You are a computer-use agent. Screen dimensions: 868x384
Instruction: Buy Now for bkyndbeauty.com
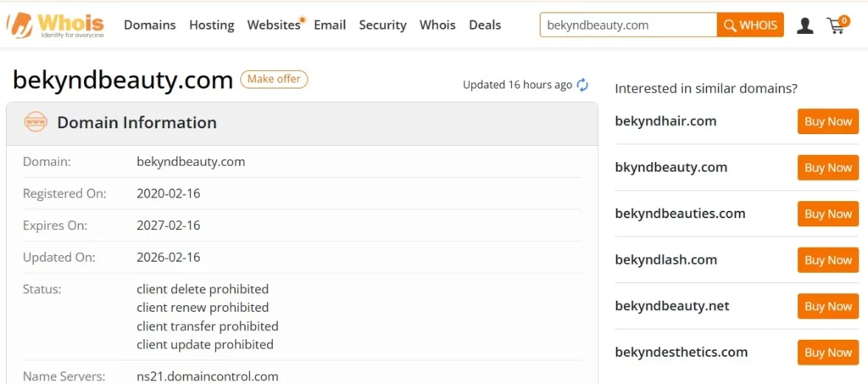point(828,168)
